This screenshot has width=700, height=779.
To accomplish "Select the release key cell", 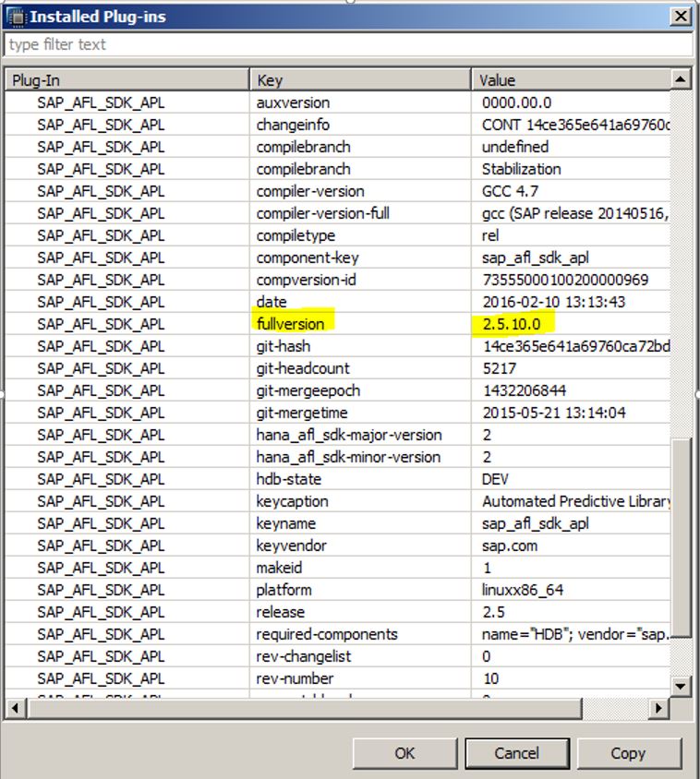I will [360, 612].
